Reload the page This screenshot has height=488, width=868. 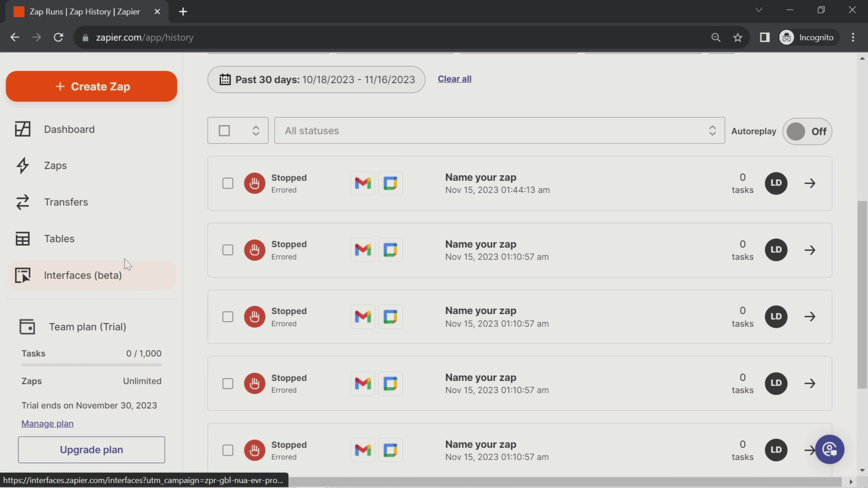click(59, 37)
